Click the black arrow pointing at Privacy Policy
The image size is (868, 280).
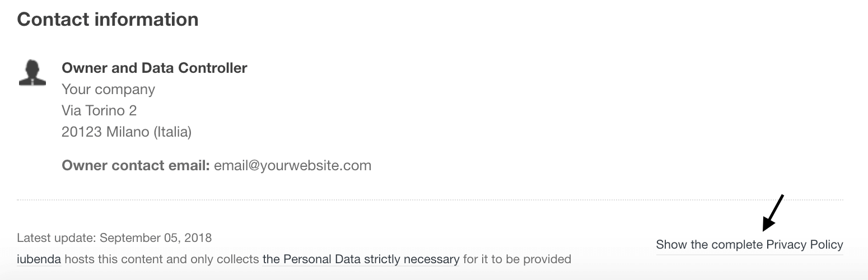[773, 213]
